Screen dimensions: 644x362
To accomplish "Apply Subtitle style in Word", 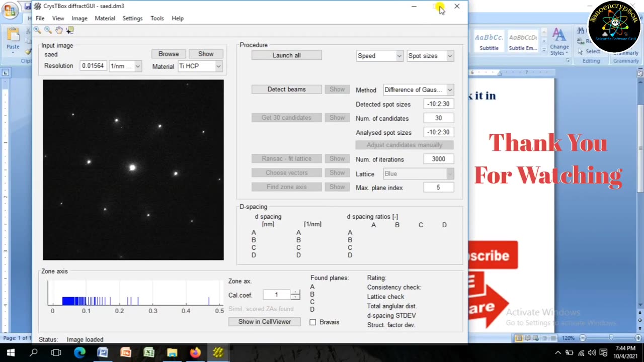I will 489,42.
